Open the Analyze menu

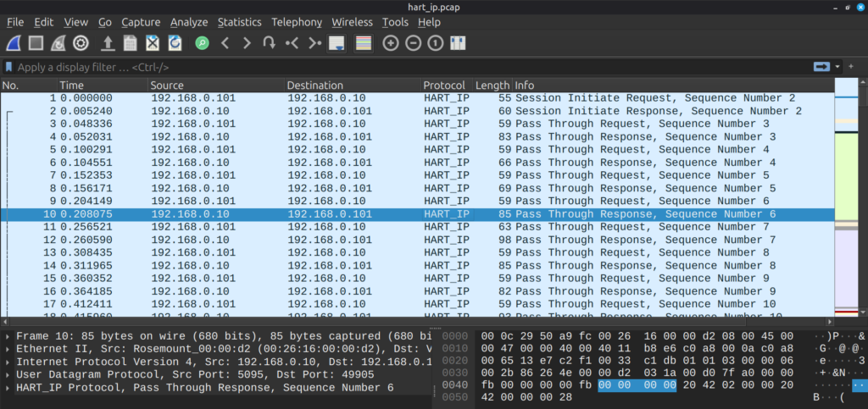(x=189, y=22)
